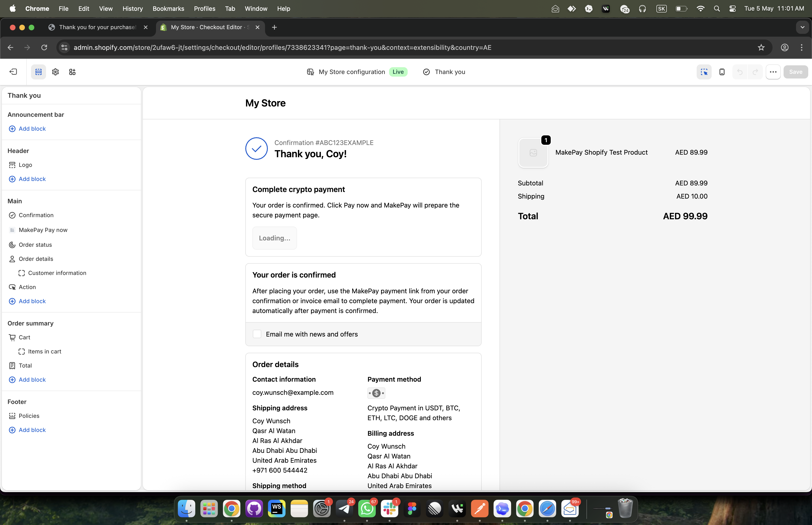Click the payment method dollar icon
This screenshot has height=525, width=812.
[x=376, y=393]
